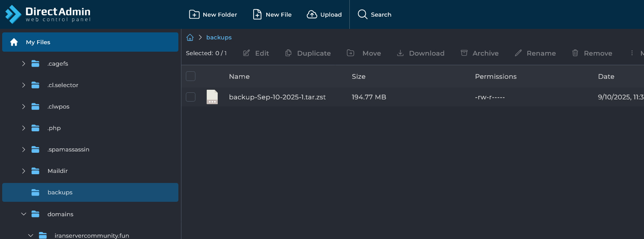Screen dimensions: 644x239
Task: Click the -rw-r----- permissions cell
Action: pos(490,97)
